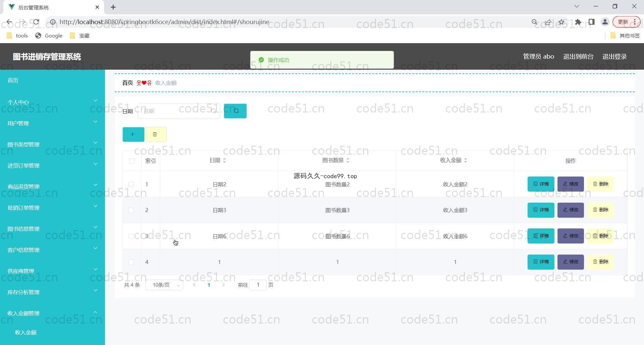644x345 pixels.
Task: Go back with the browser arrow
Action: 9,22
